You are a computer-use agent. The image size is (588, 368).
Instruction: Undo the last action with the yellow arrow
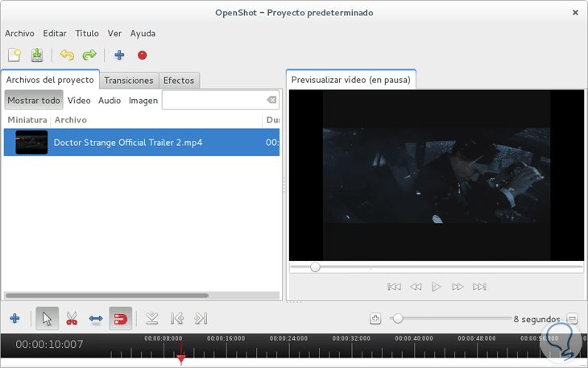click(67, 55)
